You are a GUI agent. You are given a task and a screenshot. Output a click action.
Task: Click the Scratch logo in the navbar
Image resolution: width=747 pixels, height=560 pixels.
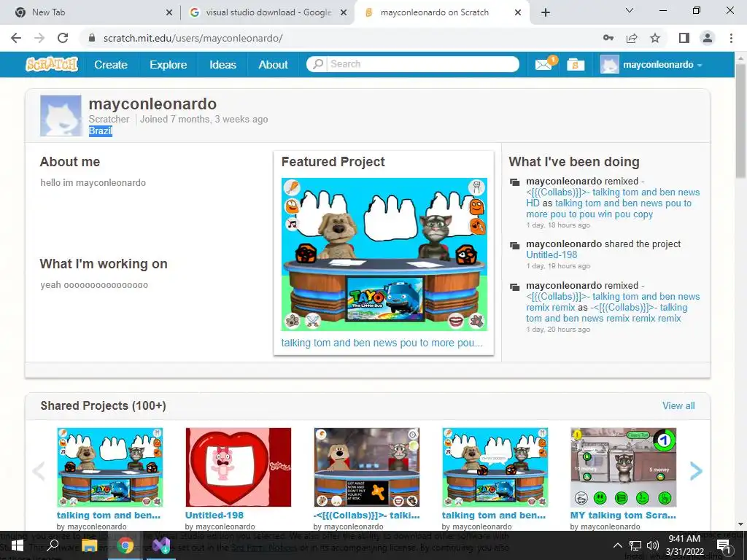click(52, 64)
